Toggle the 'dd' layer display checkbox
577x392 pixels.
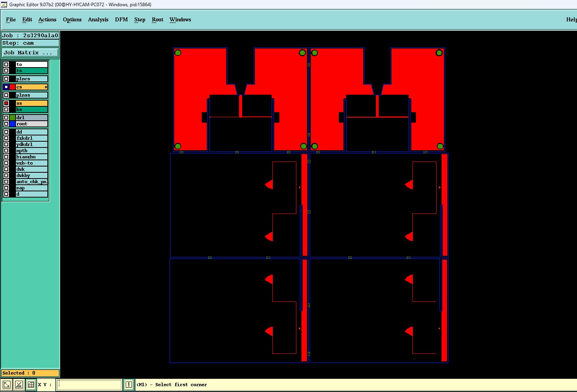[x=6, y=132]
